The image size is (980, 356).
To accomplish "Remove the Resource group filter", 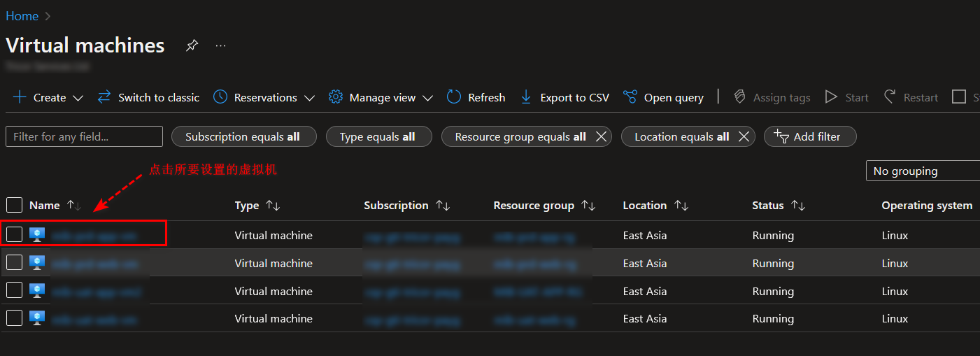I will click(600, 137).
